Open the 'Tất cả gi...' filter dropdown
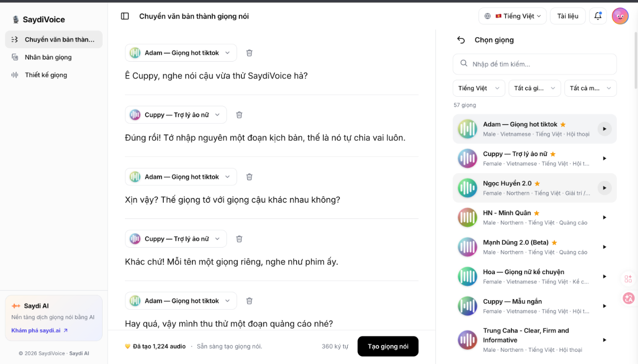 [x=535, y=88]
